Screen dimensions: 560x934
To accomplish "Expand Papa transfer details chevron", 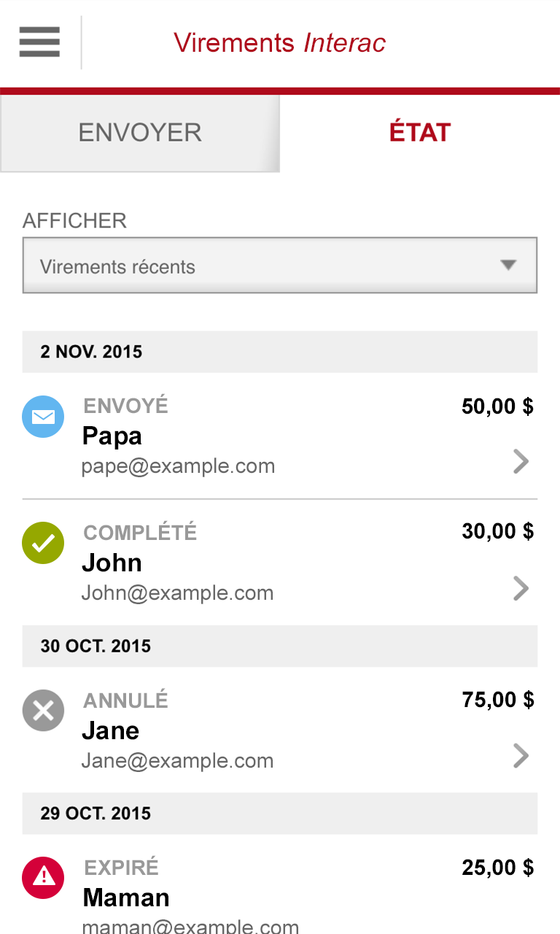I will [521, 461].
